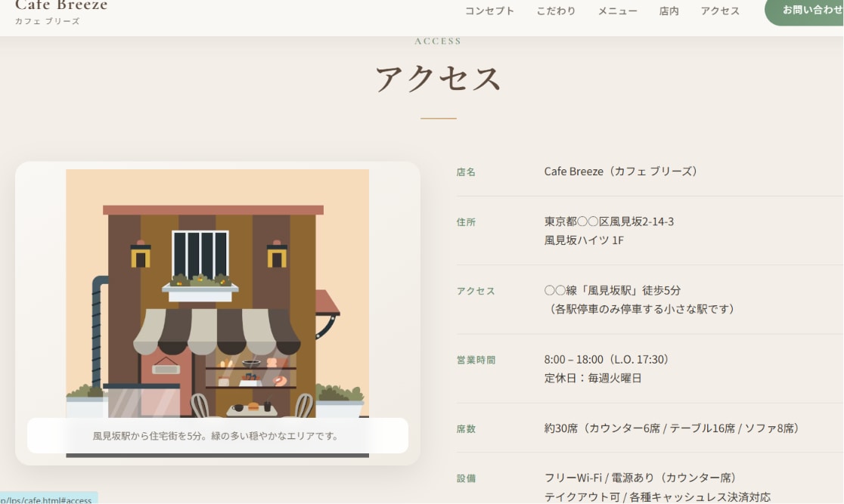Open the お問い合わせ contact button
Image resolution: width=844 pixels, height=504 pixels.
(804, 11)
